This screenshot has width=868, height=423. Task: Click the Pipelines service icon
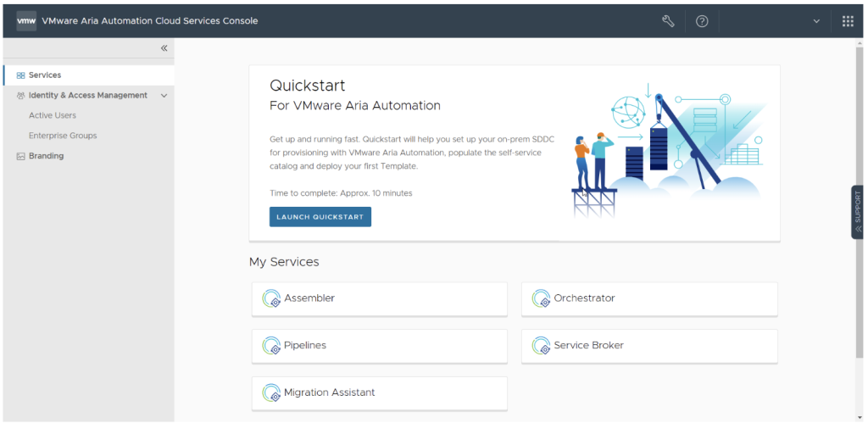(271, 346)
